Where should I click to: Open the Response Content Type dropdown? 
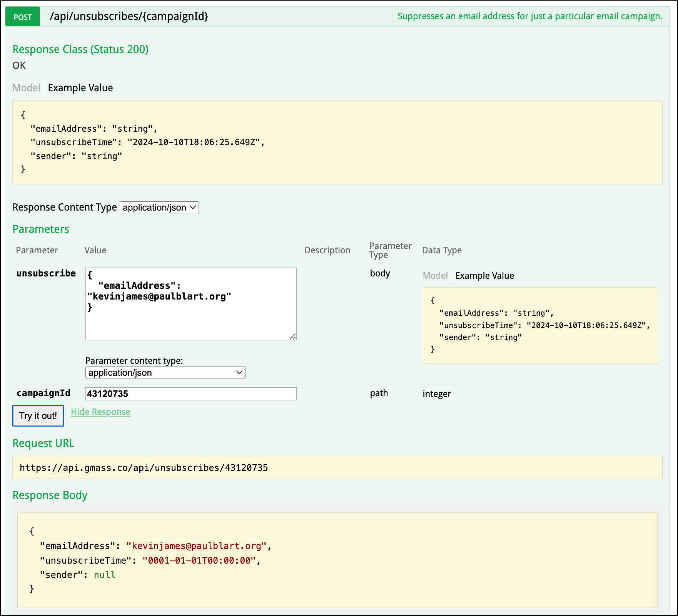(159, 208)
